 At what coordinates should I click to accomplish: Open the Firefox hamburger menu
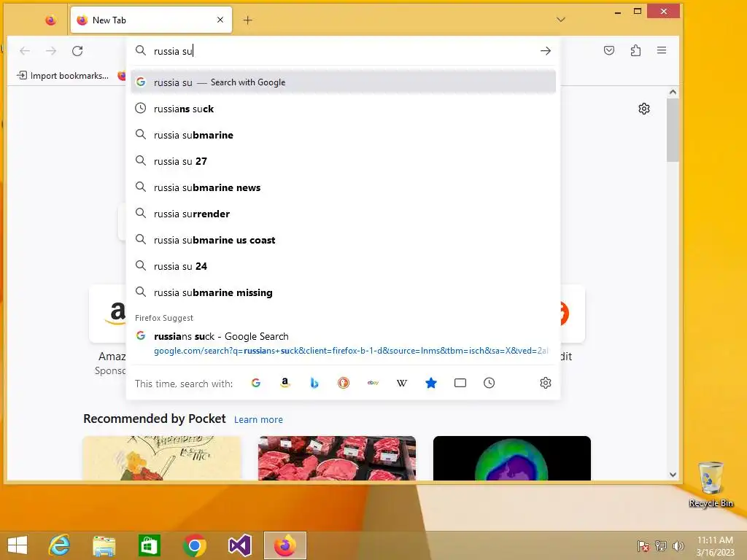(662, 50)
